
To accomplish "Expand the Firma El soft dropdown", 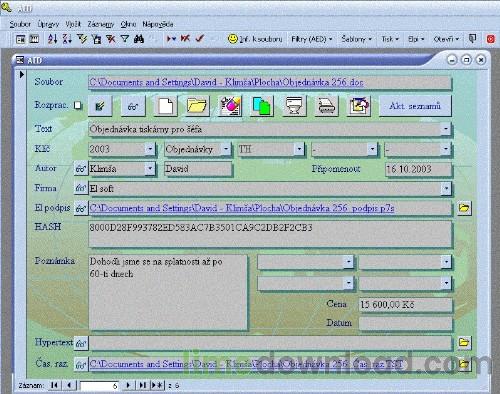I will [x=446, y=189].
